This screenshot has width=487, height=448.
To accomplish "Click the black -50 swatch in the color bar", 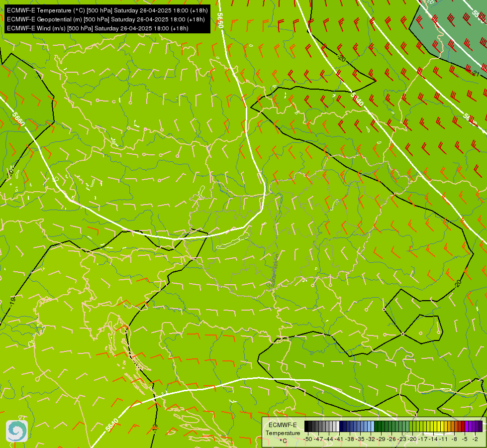I will (x=306, y=426).
